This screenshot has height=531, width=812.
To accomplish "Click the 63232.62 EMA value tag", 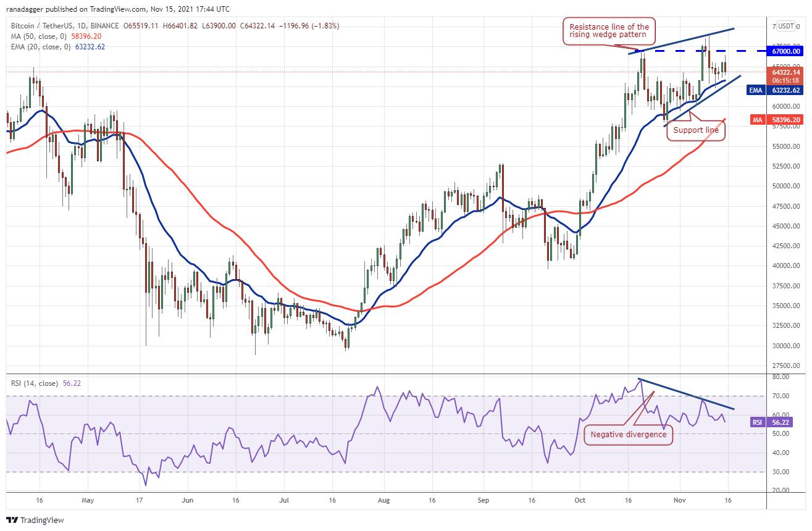I will pos(785,90).
